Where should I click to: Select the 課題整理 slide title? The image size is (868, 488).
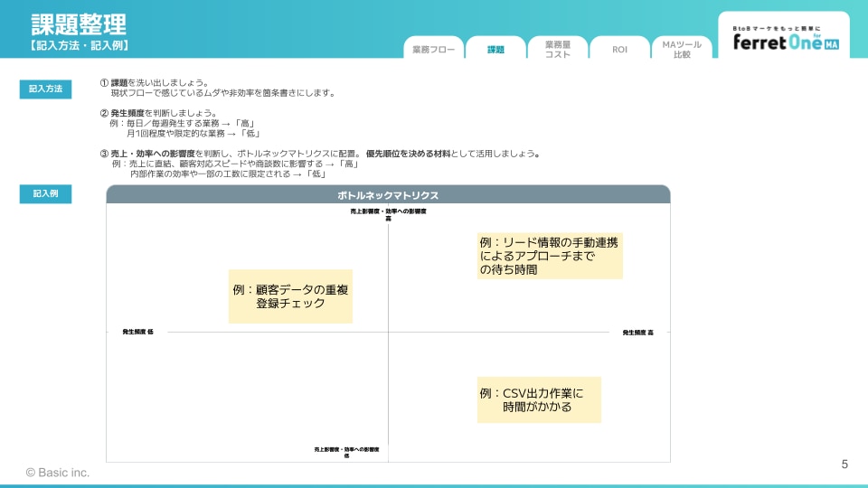(79, 24)
